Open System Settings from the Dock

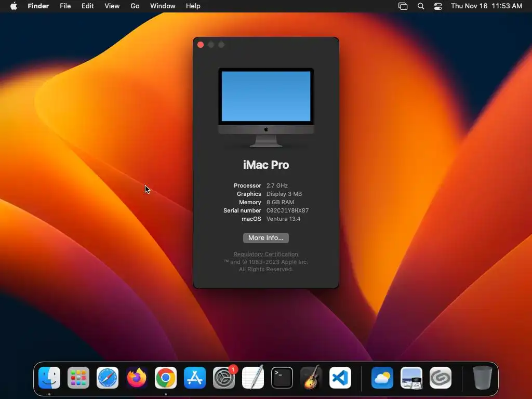[x=224, y=378]
